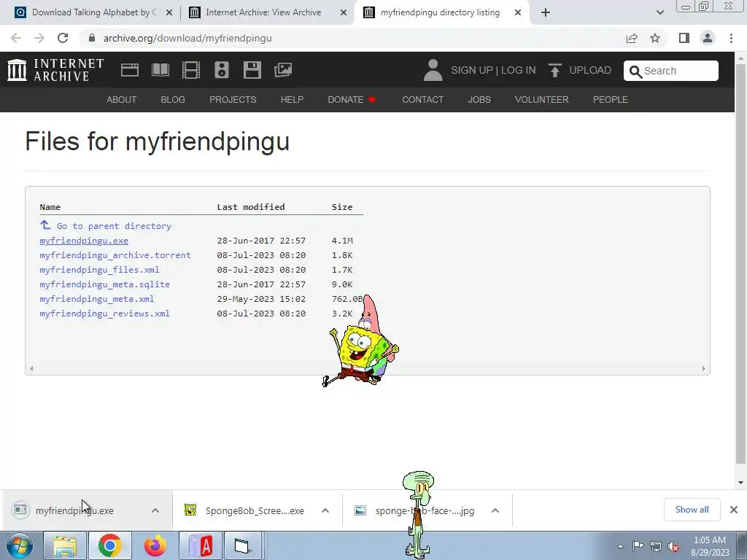
Task: Close the Download Talking Alphabet tab
Action: 169,13
